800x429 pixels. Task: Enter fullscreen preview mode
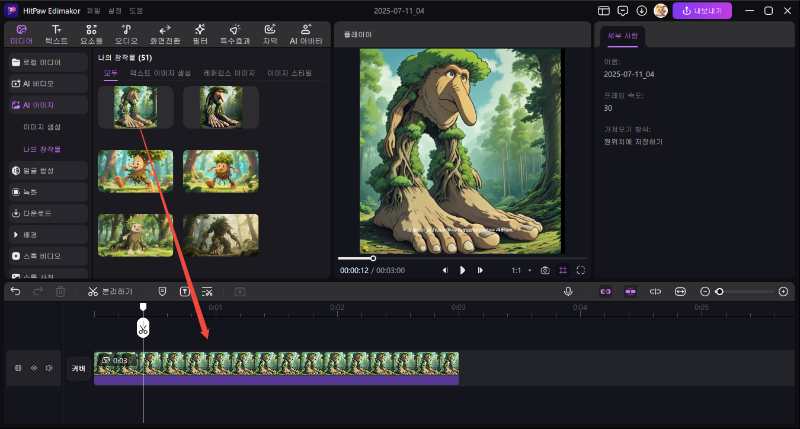point(581,270)
